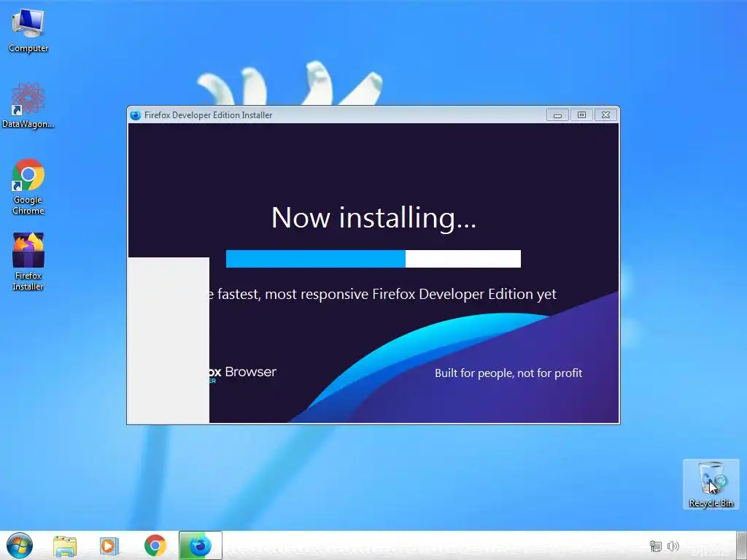This screenshot has height=560, width=747.
Task: Select the DataWagon desktop shortcut
Action: coord(28,105)
